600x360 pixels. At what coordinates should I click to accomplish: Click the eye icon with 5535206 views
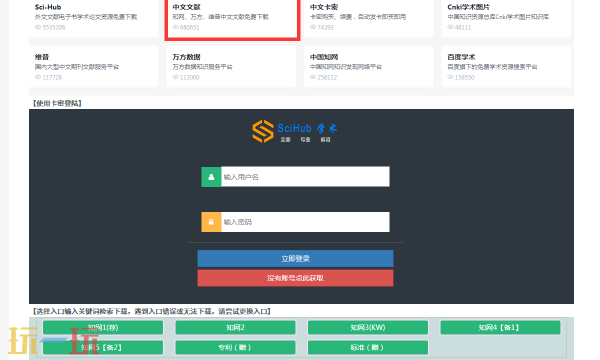38,27
